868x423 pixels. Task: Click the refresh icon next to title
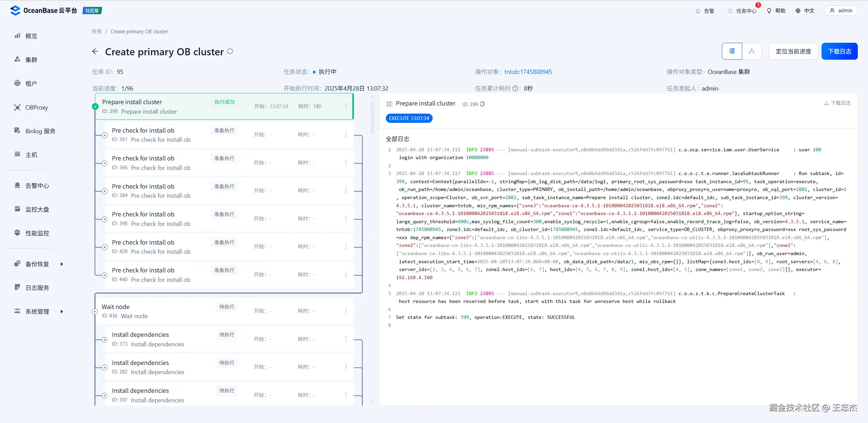(230, 51)
